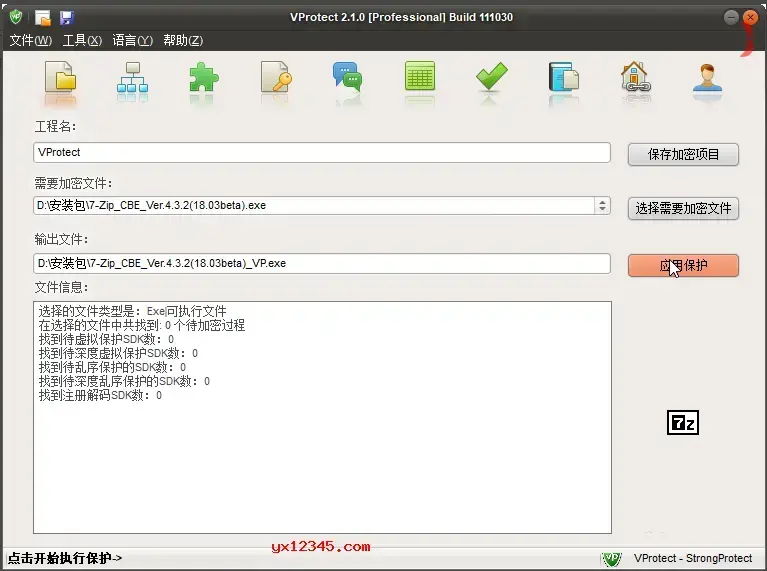Click the open project icon in title bar
Screen dimensions: 767x571
click(43, 18)
